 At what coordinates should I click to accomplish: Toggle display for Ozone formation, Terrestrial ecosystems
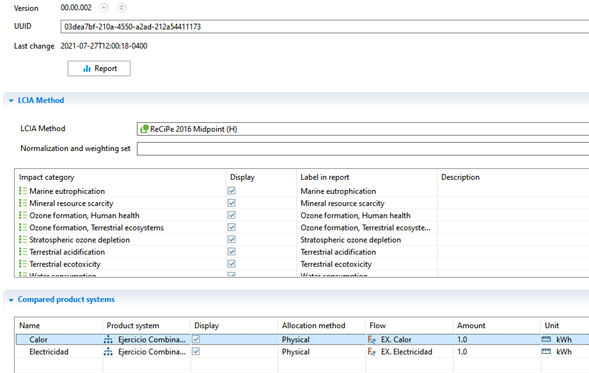232,227
